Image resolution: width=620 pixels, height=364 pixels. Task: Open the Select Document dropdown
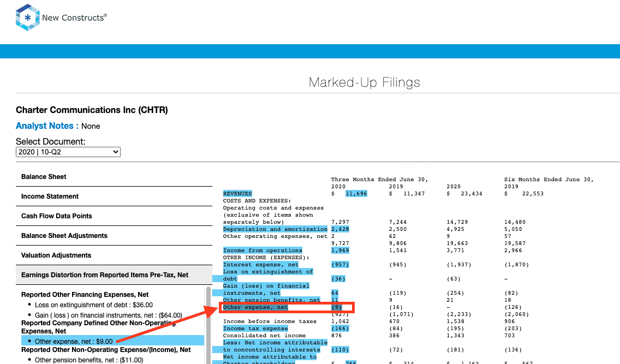click(68, 152)
